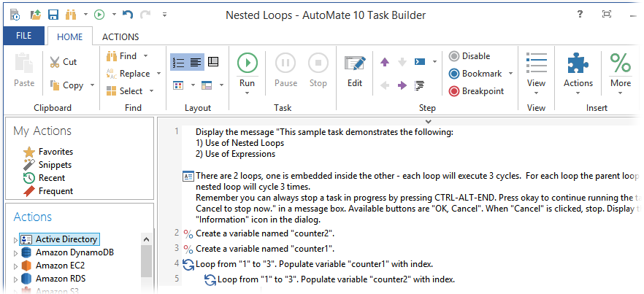644x294 pixels.
Task: Open the Help question mark
Action: [x=580, y=15]
